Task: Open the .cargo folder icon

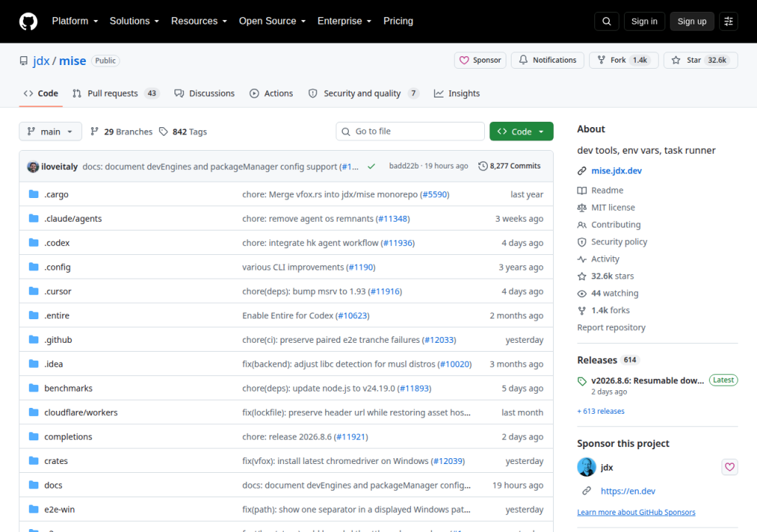Action: point(33,194)
